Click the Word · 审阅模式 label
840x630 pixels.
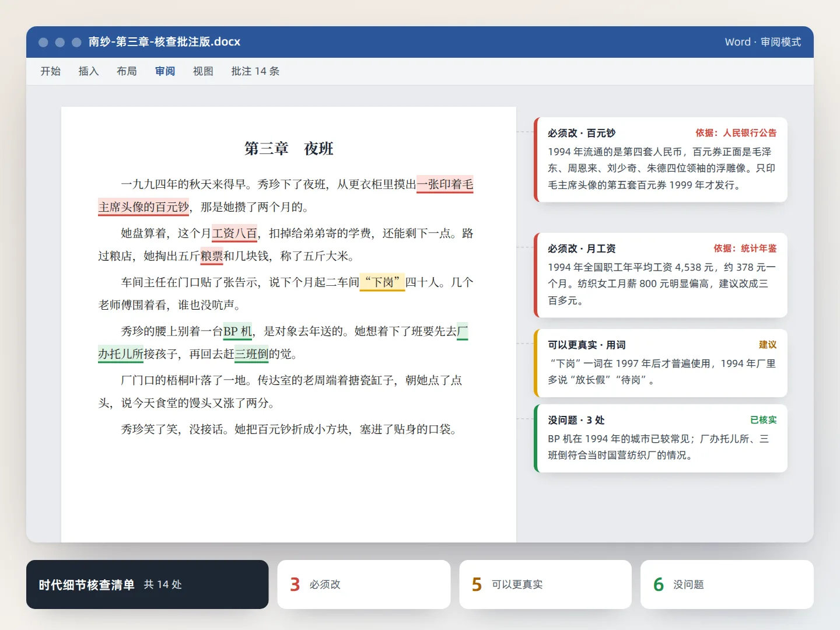coord(763,42)
